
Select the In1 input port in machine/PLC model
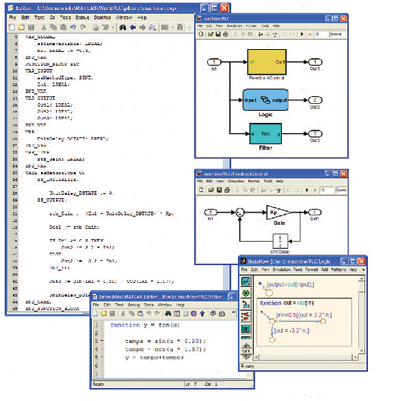214,62
